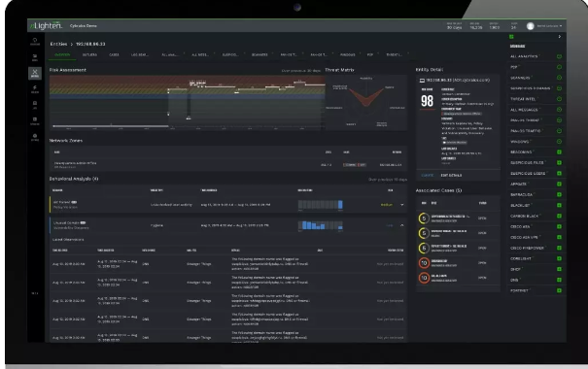
Task: Switch to the Overview tab
Action: click(x=62, y=54)
